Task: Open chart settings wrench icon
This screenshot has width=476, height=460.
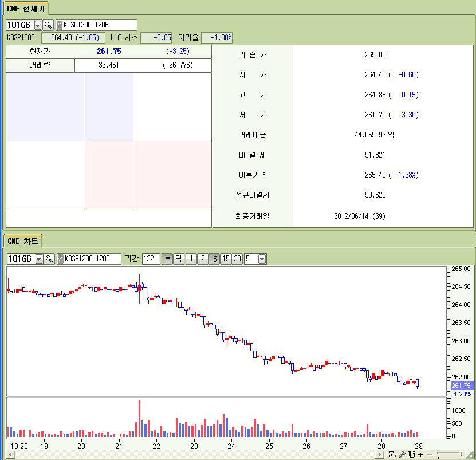Action: (x=402, y=454)
